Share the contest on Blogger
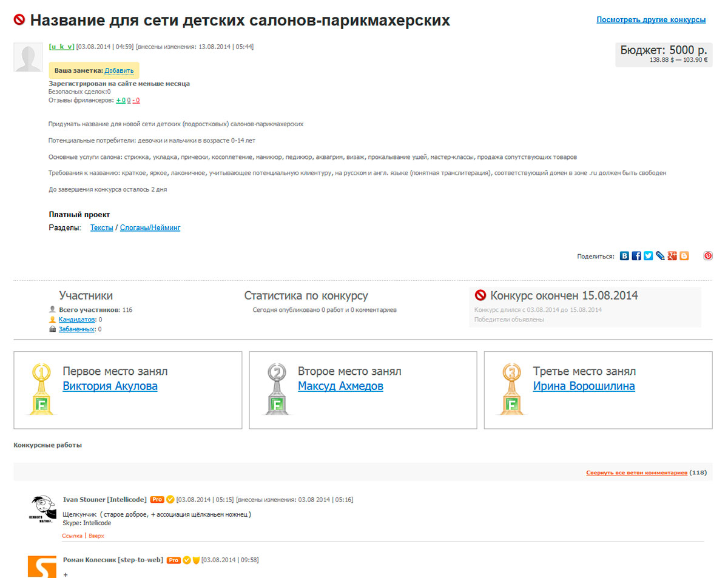Screen dimensions: 728x578 (x=684, y=256)
